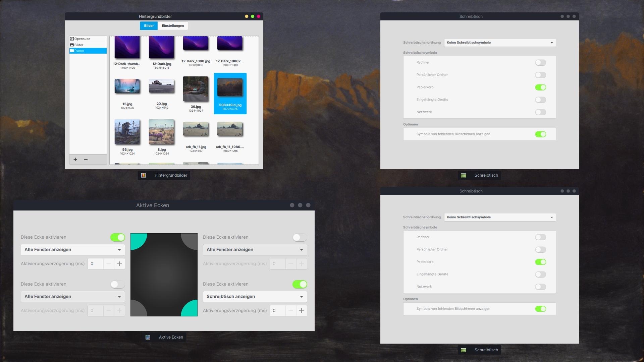644x362 pixels.
Task: Open upper Schreibtischanordnung dropdown
Action: [500, 43]
